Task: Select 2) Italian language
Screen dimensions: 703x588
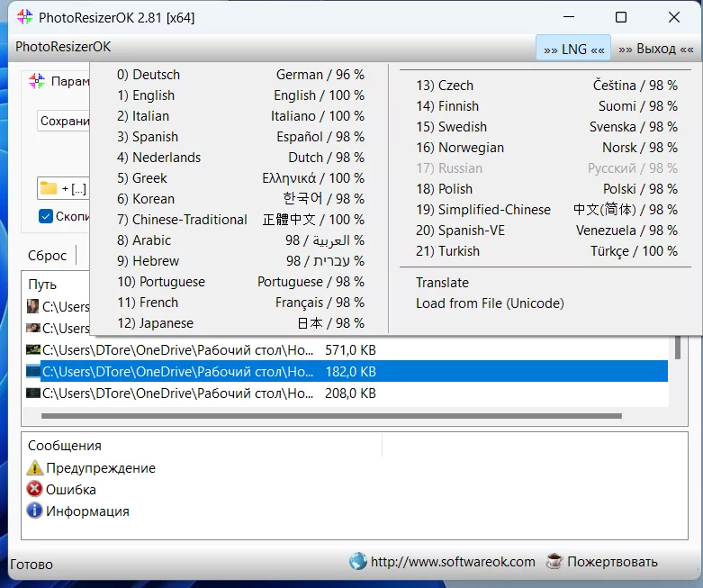Action: (240, 116)
